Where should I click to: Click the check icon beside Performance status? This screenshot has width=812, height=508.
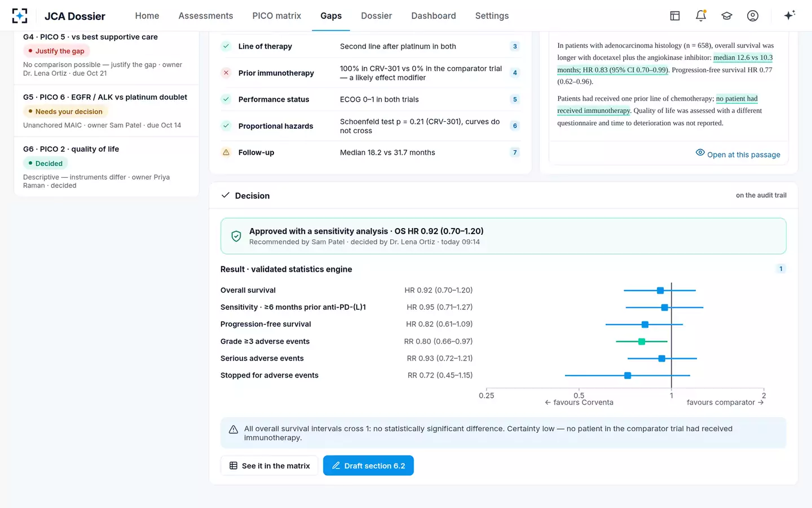pos(226,99)
